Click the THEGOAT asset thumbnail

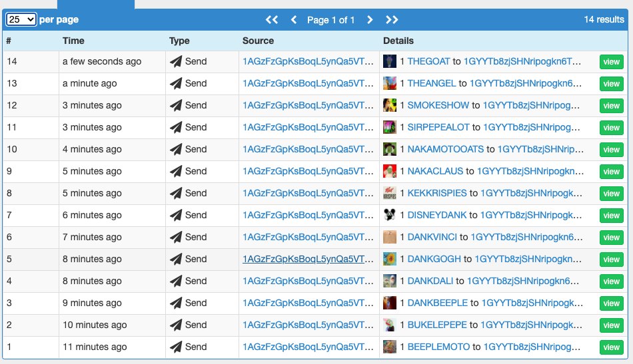[390, 61]
